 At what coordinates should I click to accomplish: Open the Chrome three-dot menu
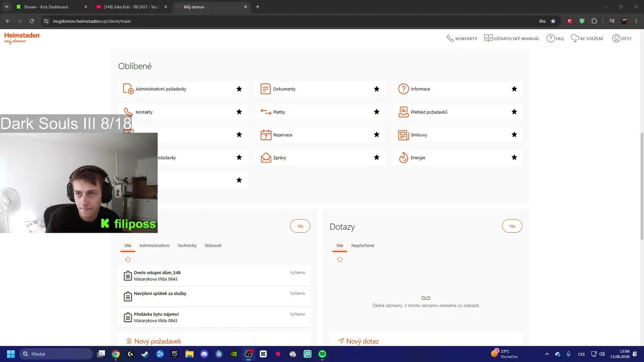(637, 21)
